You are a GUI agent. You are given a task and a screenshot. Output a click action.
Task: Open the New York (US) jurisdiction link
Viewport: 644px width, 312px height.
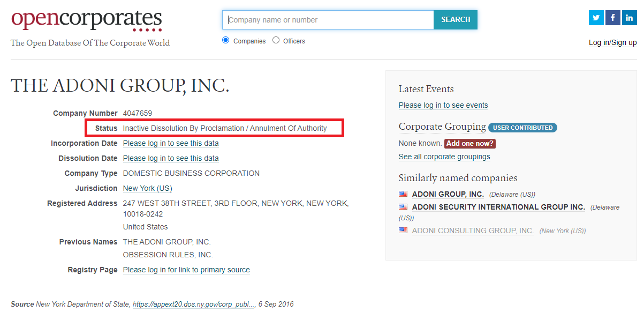click(147, 189)
